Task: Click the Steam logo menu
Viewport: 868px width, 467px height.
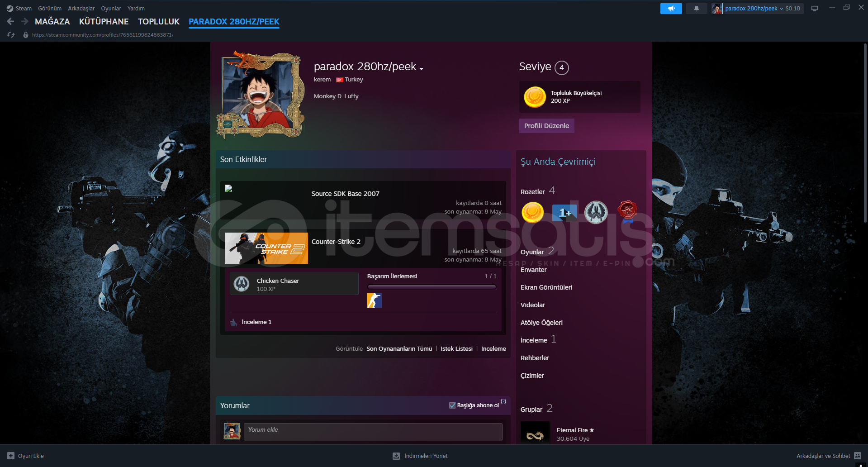Action: 10,8
